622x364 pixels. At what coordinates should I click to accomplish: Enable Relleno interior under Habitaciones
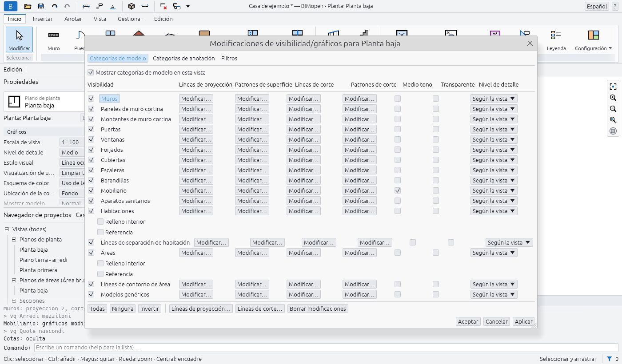[100, 222]
